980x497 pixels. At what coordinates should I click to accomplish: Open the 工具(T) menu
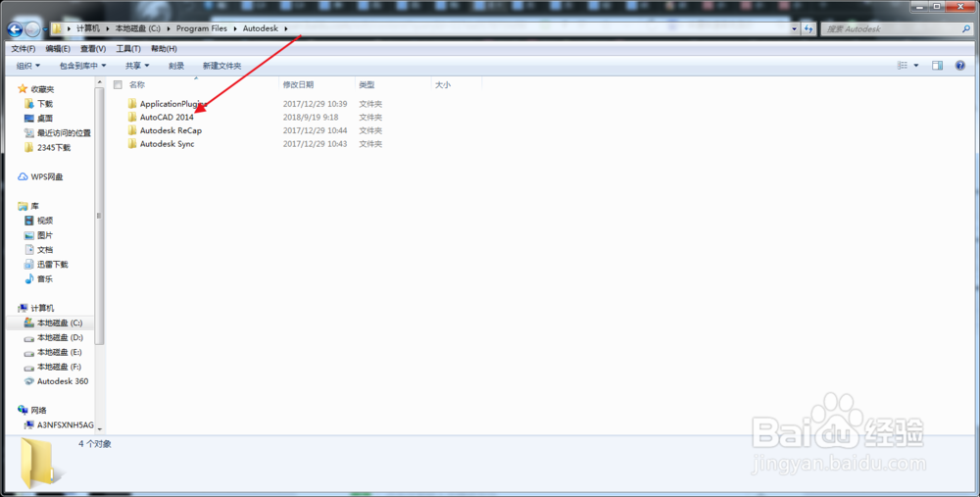point(128,49)
